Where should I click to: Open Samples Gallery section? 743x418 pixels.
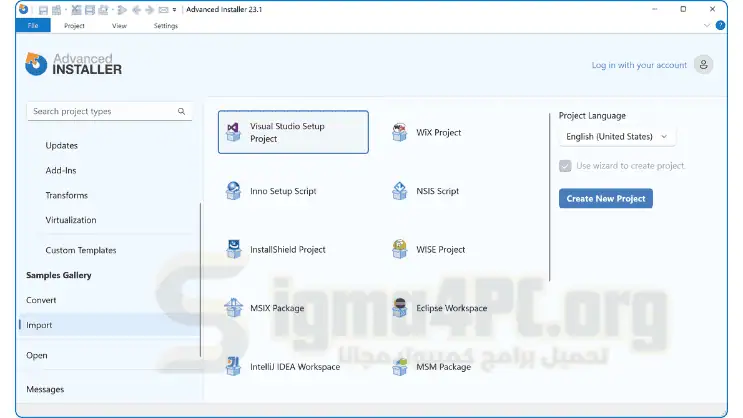click(59, 275)
